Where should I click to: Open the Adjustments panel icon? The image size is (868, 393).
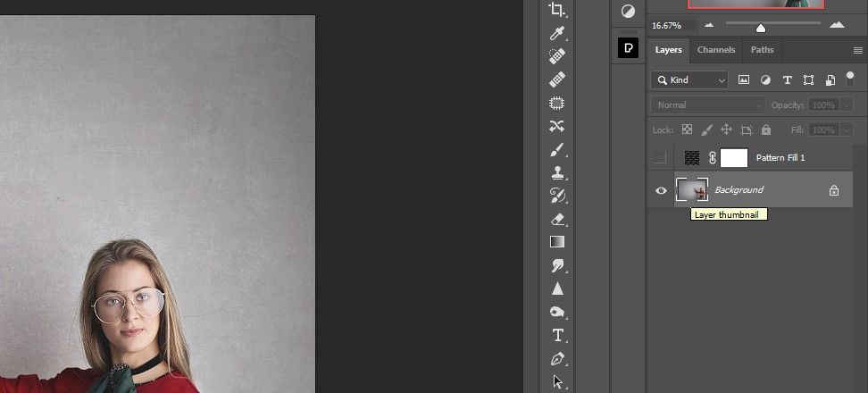pyautogui.click(x=629, y=12)
